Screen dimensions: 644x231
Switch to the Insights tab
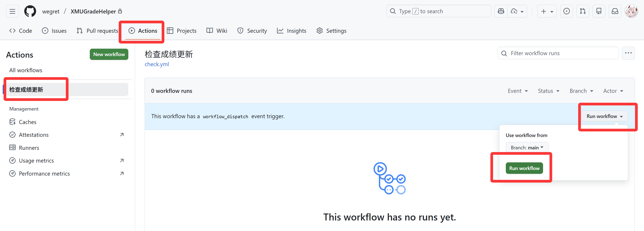(292, 31)
